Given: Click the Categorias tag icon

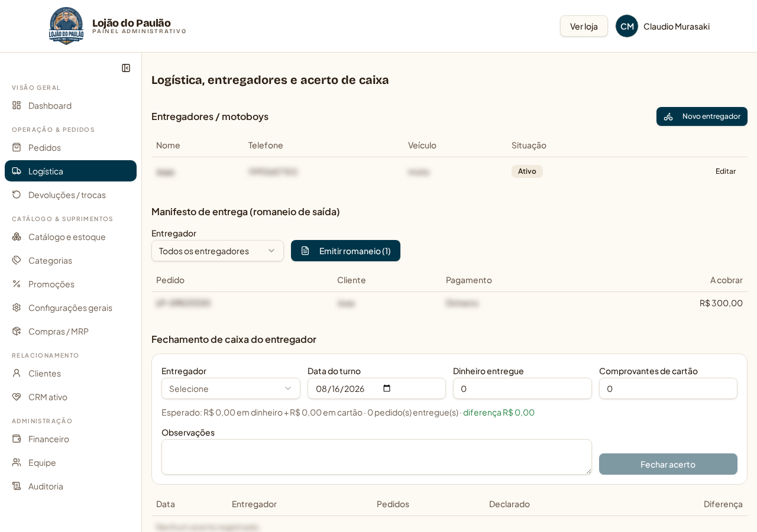Looking at the screenshot, I should click(x=17, y=260).
